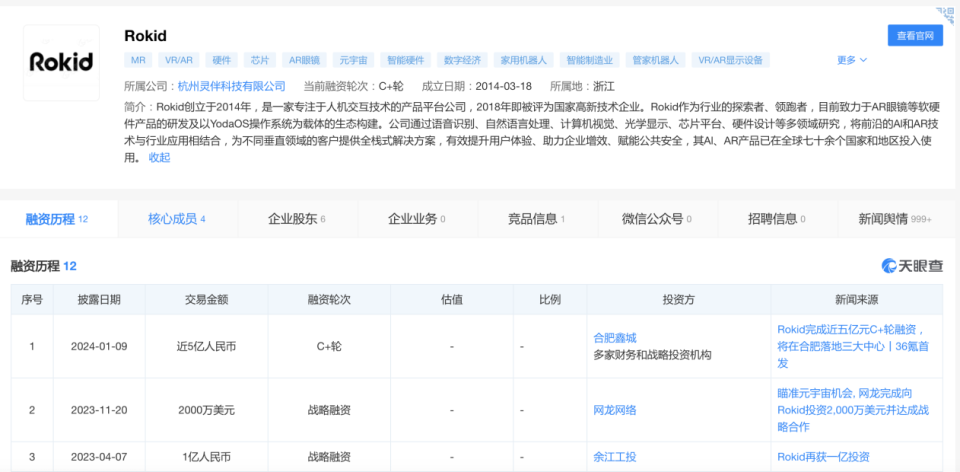This screenshot has height=472, width=960.
Task: Click the 2023-04-07 date cell
Action: (x=99, y=457)
